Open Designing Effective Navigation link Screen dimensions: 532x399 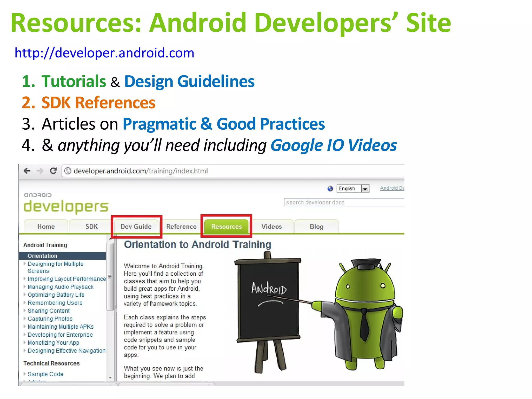coord(66,350)
